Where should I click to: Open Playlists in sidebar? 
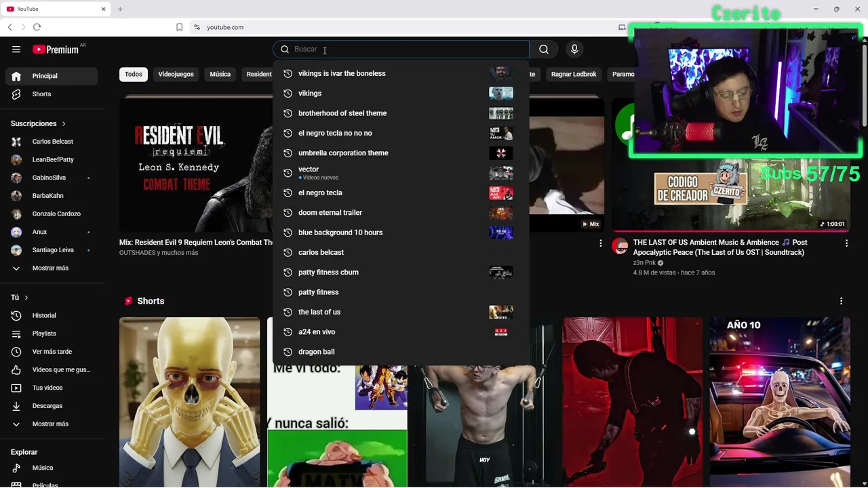coord(52,333)
